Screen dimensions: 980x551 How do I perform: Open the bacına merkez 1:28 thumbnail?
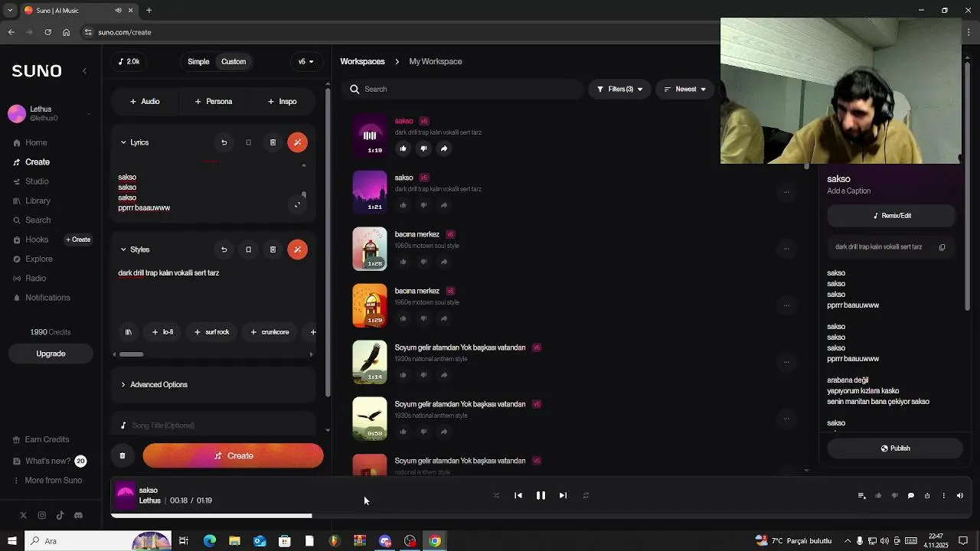370,249
